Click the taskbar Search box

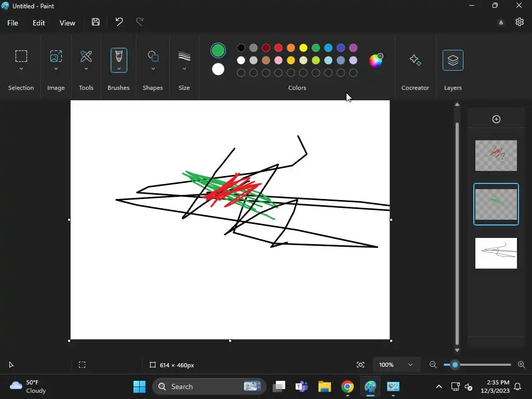[209, 387]
